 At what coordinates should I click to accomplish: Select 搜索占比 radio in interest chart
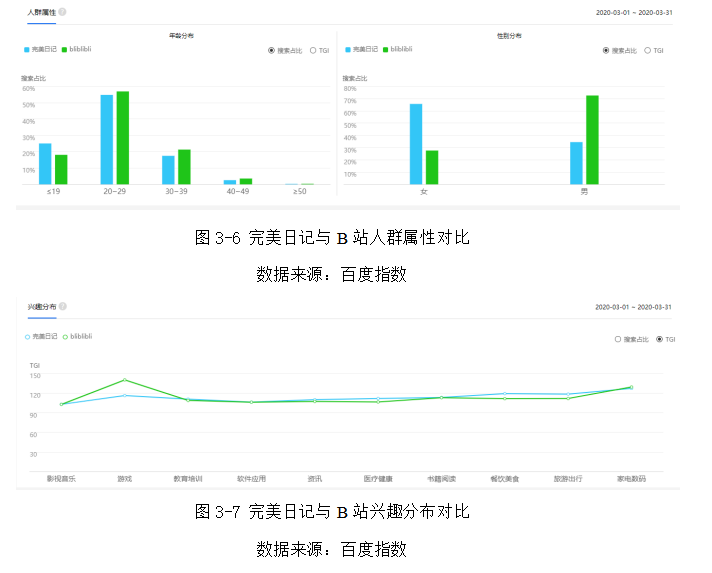618,339
